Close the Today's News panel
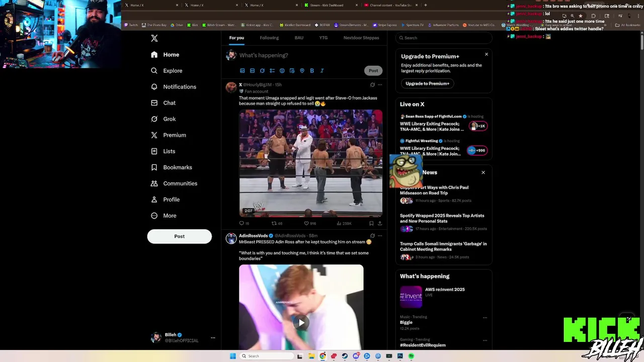The width and height of the screenshot is (644, 362). (x=483, y=172)
